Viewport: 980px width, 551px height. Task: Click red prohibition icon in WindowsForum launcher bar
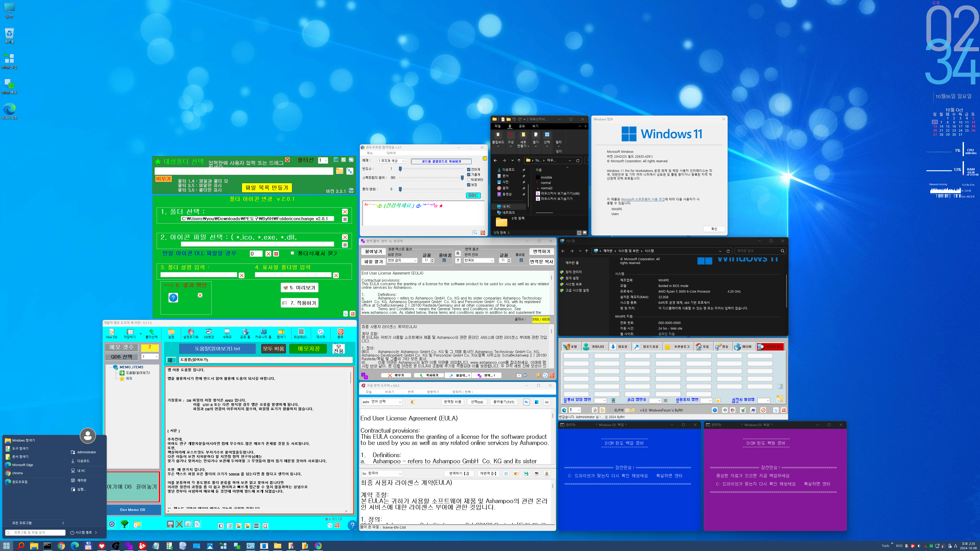click(x=763, y=410)
